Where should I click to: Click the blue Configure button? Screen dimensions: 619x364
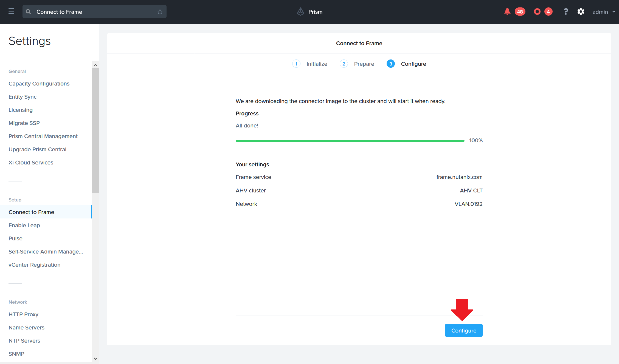tap(464, 330)
